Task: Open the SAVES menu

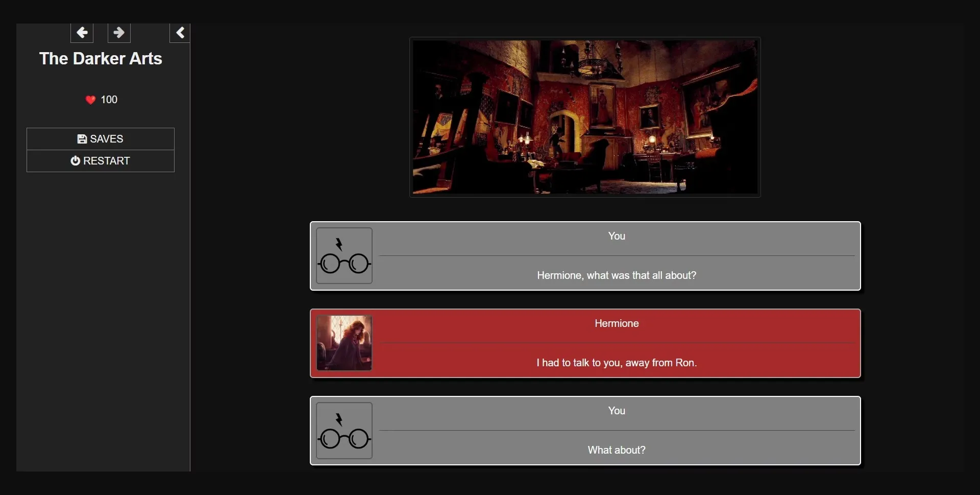Action: (x=101, y=139)
